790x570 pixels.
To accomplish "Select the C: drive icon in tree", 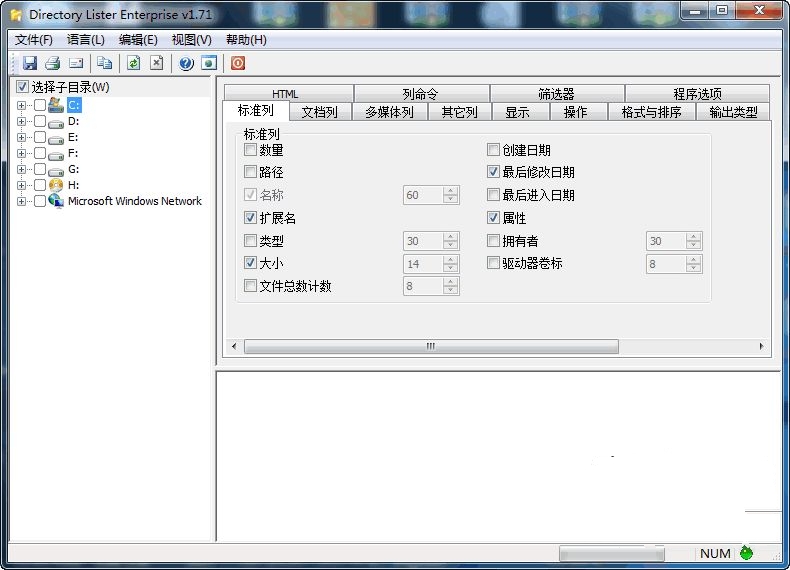I will pyautogui.click(x=56, y=105).
